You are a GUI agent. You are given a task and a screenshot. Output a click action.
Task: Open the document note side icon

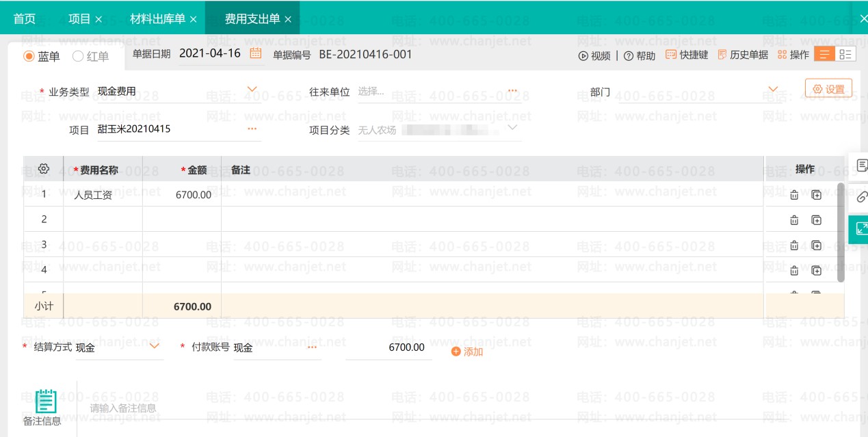click(x=860, y=165)
